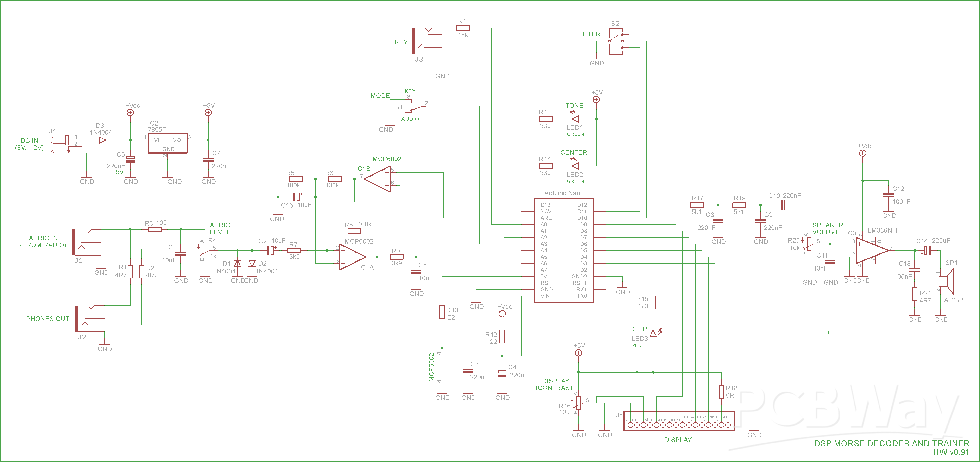Select the 'DC IN (9V...12V)' label
The height and width of the screenshot is (462, 980).
coord(29,144)
